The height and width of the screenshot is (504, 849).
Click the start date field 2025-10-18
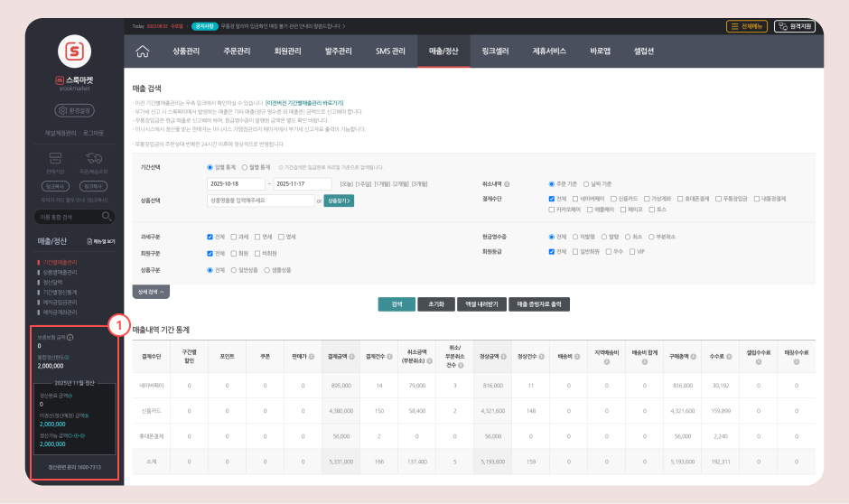pos(235,183)
